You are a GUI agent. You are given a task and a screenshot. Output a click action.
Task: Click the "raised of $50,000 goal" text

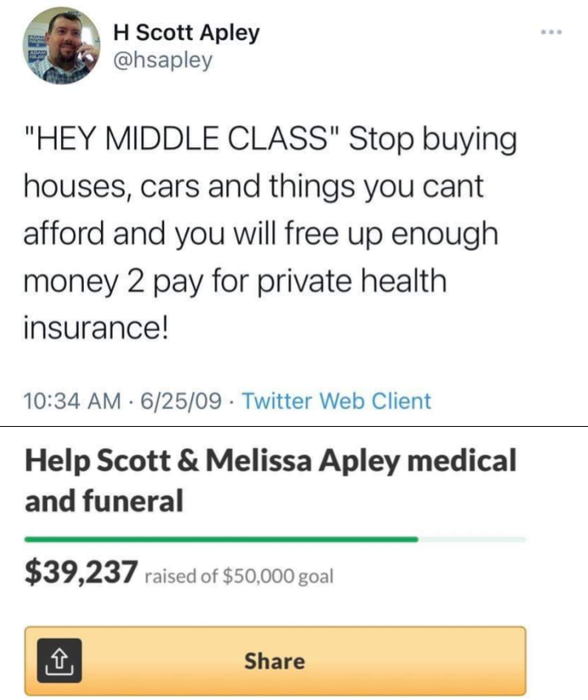point(238,576)
